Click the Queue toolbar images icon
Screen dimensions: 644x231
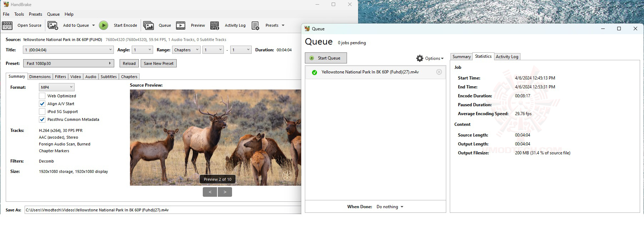click(x=149, y=25)
